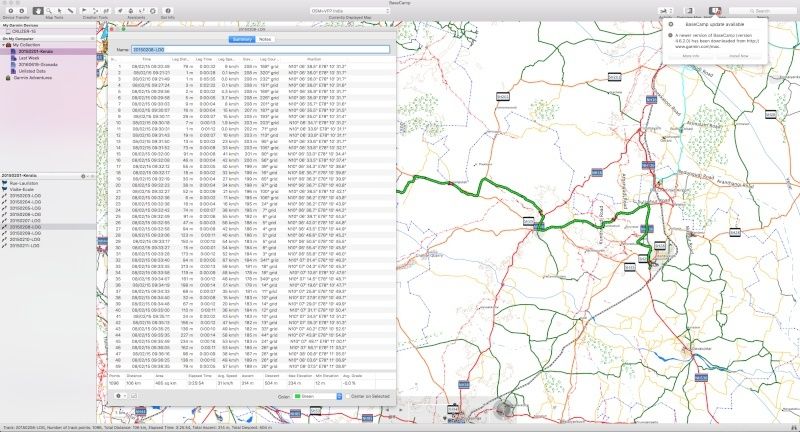Sort by the Time column header
Viewport: 800px width, 432px height.
(146, 59)
